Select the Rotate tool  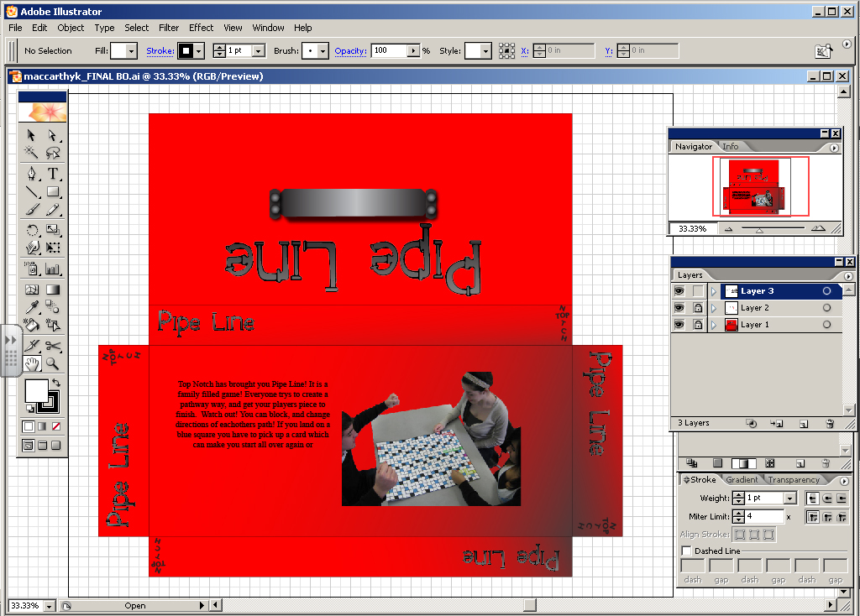tap(32, 230)
